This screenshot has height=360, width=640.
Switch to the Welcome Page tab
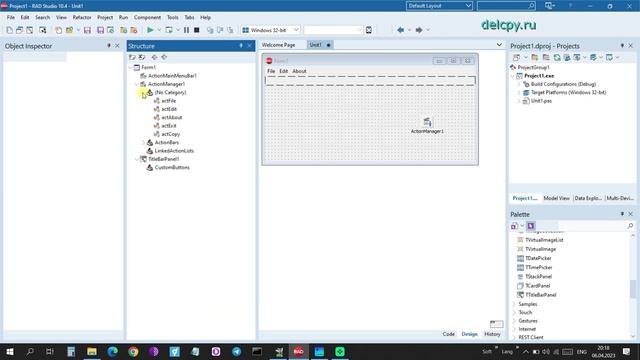point(278,45)
